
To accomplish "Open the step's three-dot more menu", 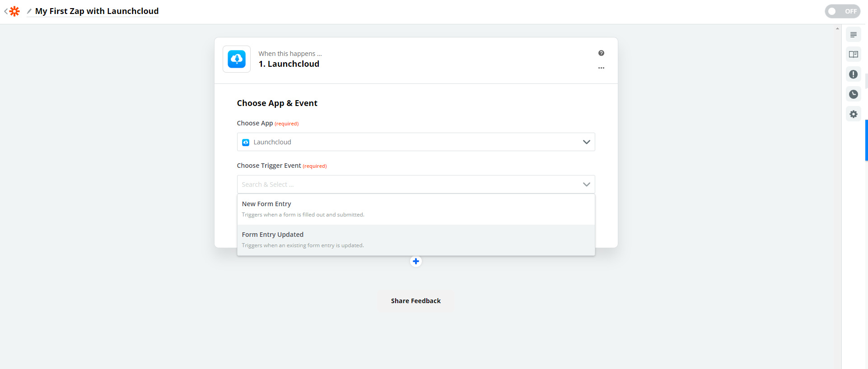I will point(601,68).
